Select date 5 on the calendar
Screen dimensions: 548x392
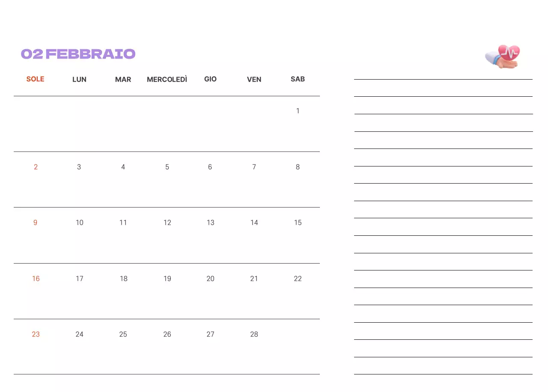coord(167,167)
